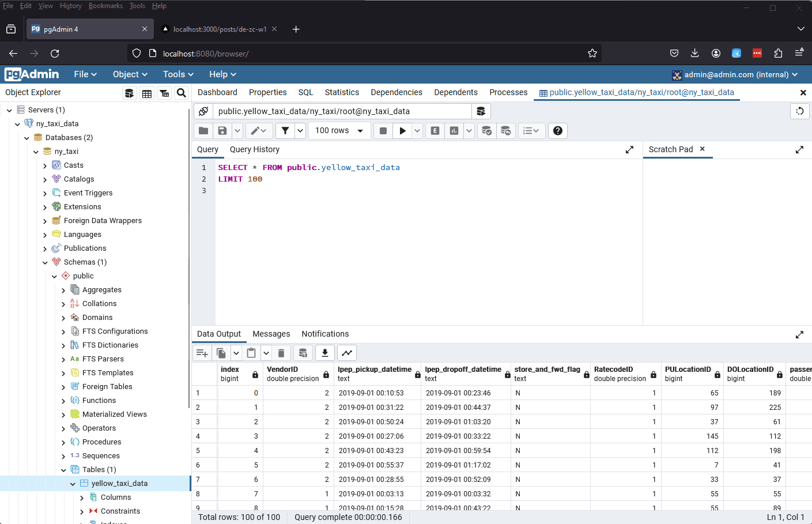Image resolution: width=812 pixels, height=524 pixels.
Task: Switch to the Statistics tab
Action: tap(342, 92)
